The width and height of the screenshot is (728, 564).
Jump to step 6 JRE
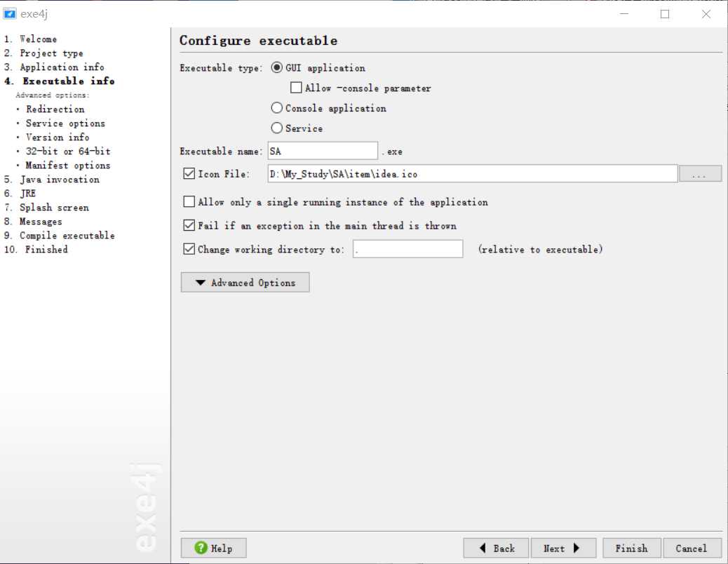(x=20, y=194)
